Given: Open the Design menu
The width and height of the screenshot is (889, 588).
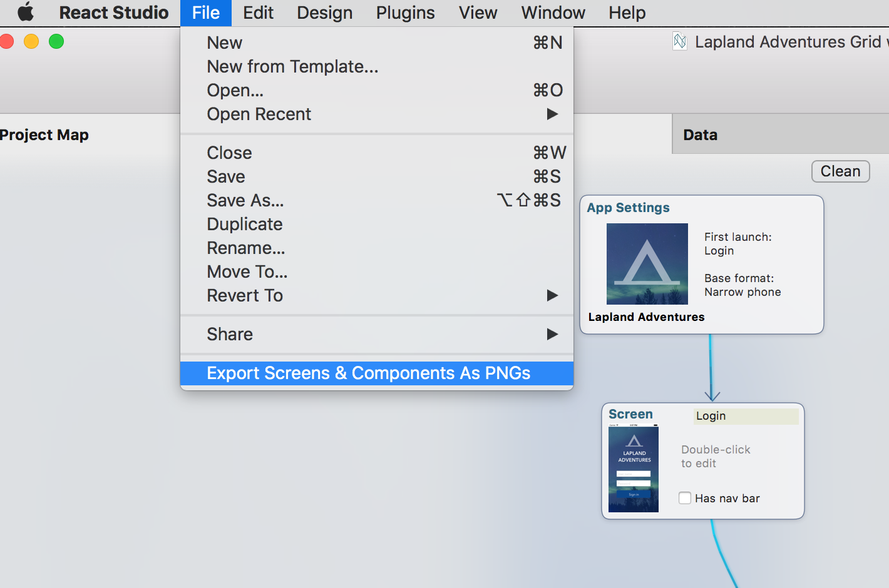Looking at the screenshot, I should (324, 13).
